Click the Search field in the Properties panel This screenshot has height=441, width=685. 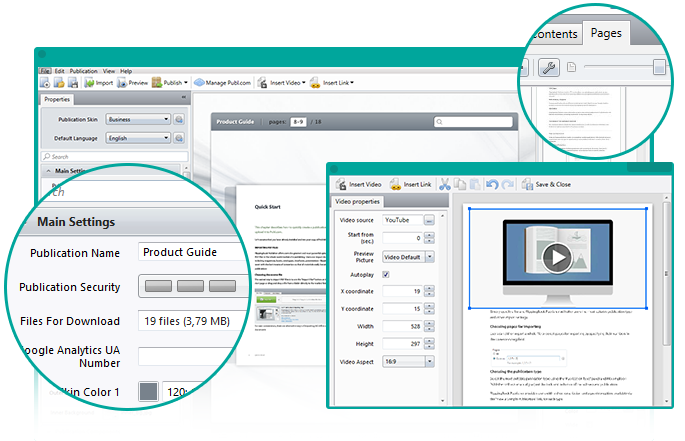coord(115,156)
